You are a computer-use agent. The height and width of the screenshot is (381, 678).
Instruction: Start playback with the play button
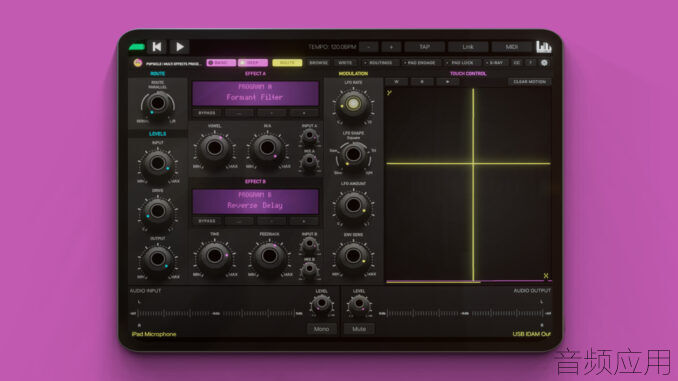[179, 46]
